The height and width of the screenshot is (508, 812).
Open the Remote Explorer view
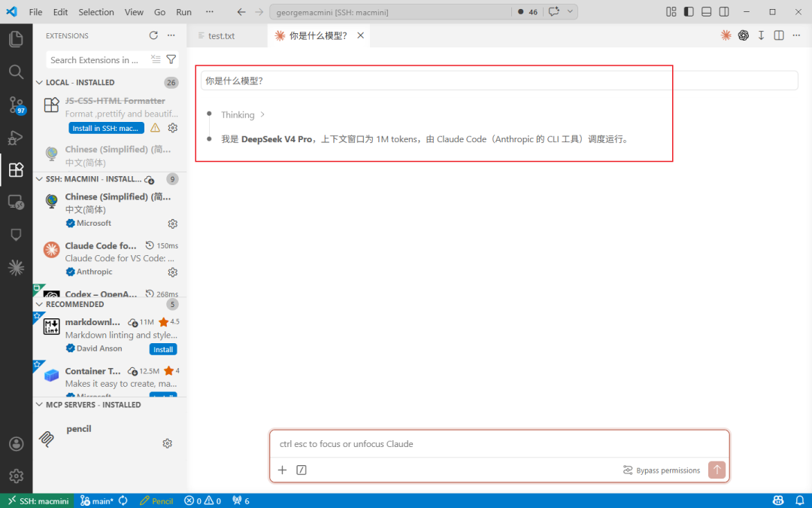click(x=16, y=202)
